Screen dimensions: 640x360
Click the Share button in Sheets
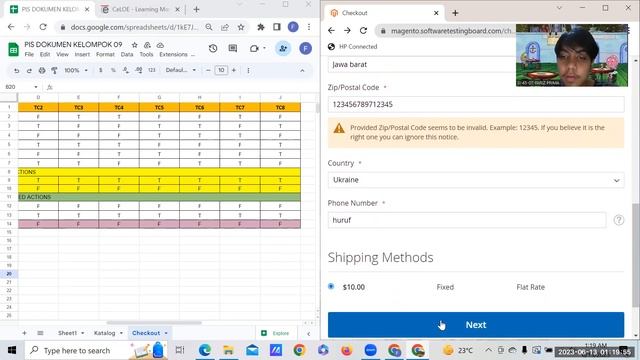pos(283,48)
